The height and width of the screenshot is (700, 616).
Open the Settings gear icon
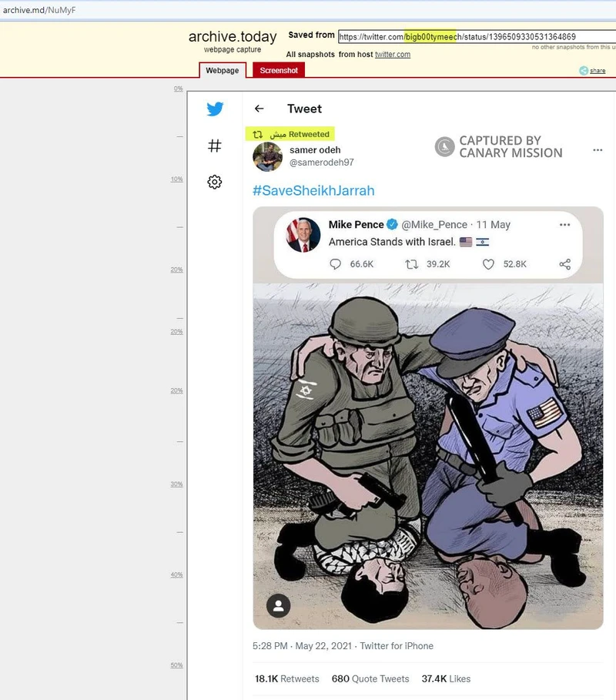point(215,182)
